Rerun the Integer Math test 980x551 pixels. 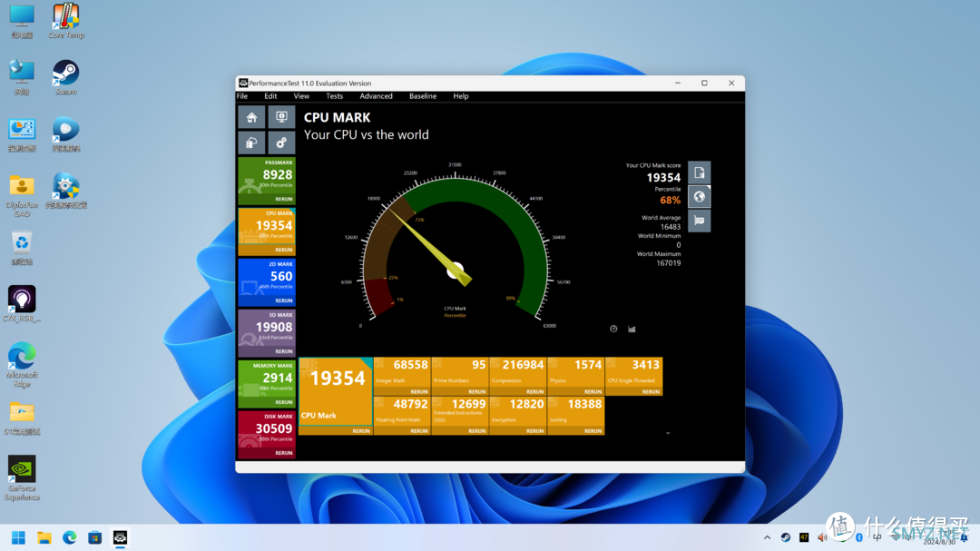coord(418,391)
